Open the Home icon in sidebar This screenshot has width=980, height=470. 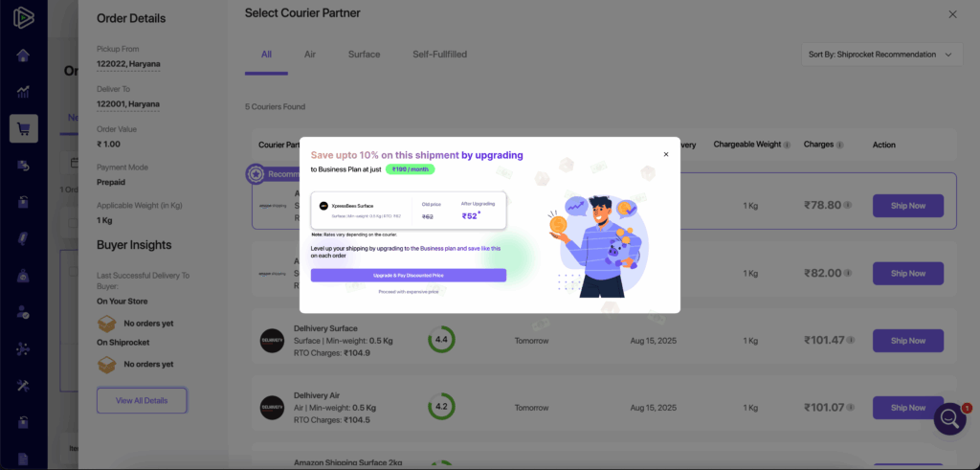[x=23, y=55]
